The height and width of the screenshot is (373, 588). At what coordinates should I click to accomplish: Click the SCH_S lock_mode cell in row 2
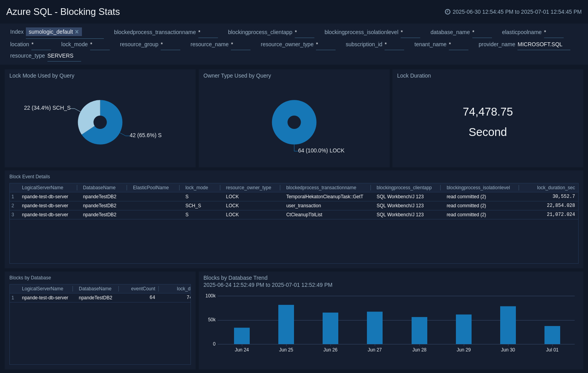click(x=193, y=206)
